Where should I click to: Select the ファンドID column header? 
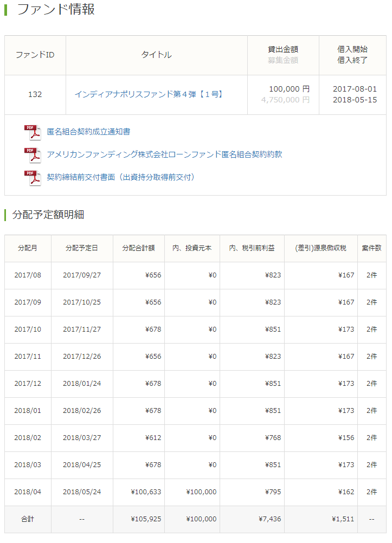pos(35,55)
